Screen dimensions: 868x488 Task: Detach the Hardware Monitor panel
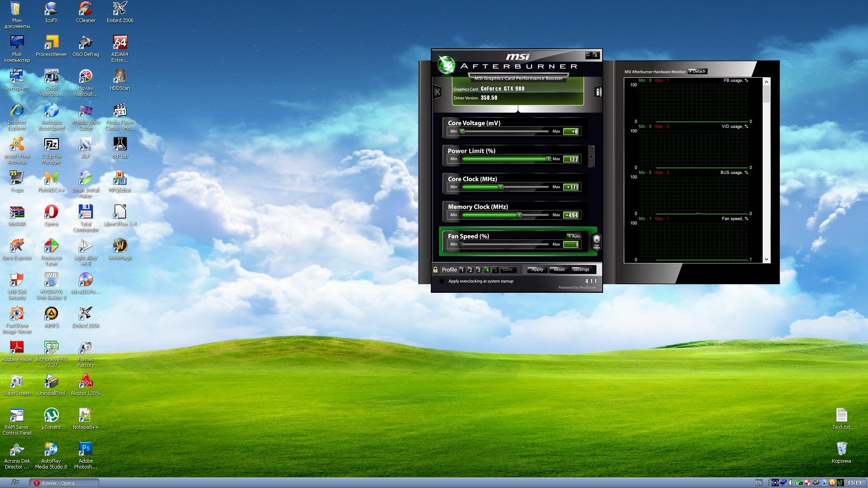click(697, 71)
